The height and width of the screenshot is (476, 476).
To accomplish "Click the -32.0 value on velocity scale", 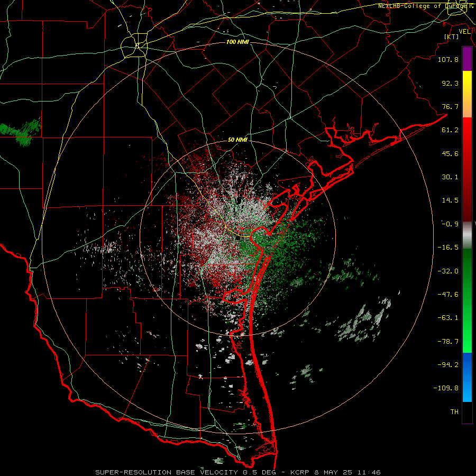I will pos(448,271).
